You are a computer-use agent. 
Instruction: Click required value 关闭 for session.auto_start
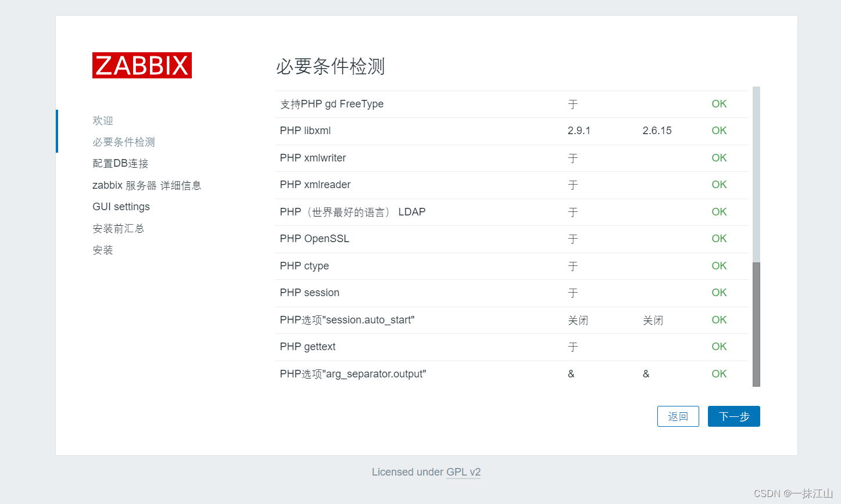[x=653, y=320]
